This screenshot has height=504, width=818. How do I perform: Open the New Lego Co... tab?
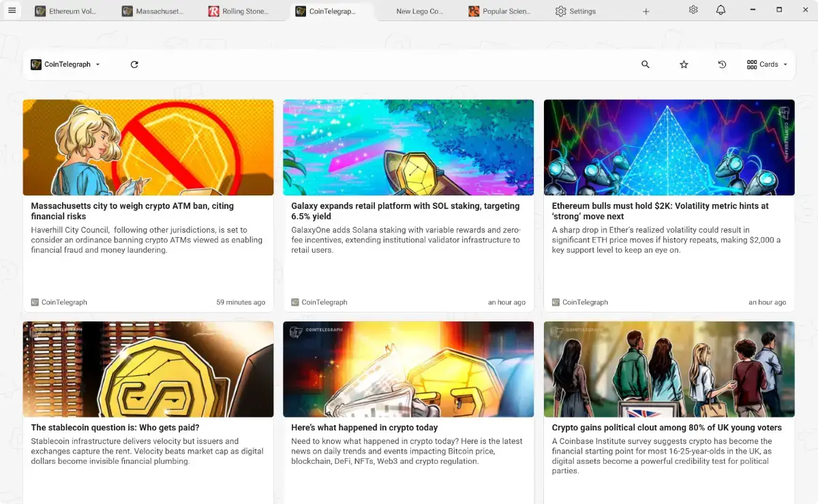(x=419, y=12)
